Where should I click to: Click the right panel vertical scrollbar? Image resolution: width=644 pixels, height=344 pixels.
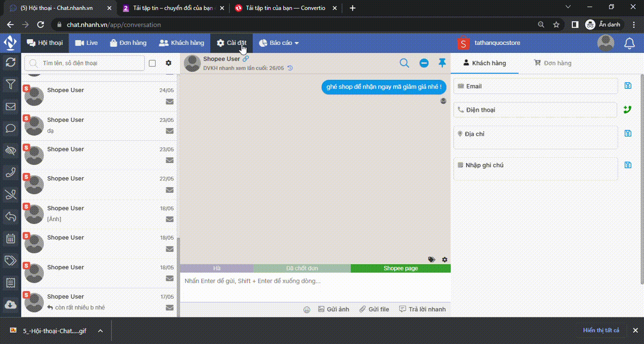coord(642,179)
